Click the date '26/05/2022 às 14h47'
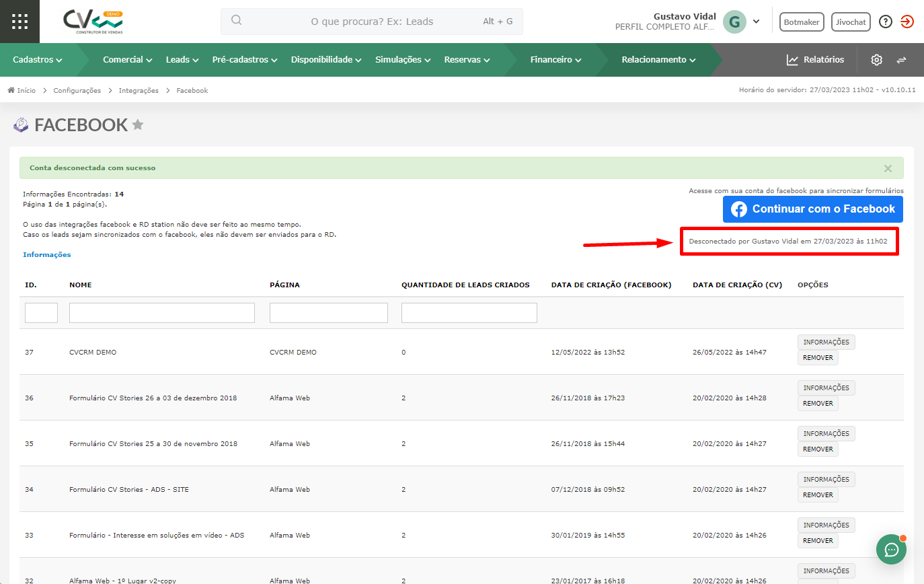Screen dimensions: 924x584 point(730,352)
